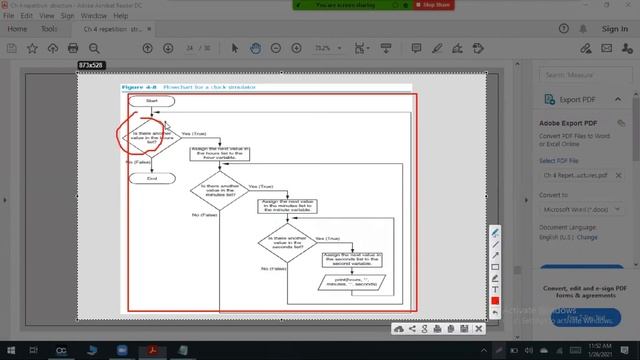Close the Ch 4 repetition document tab

[149, 29]
